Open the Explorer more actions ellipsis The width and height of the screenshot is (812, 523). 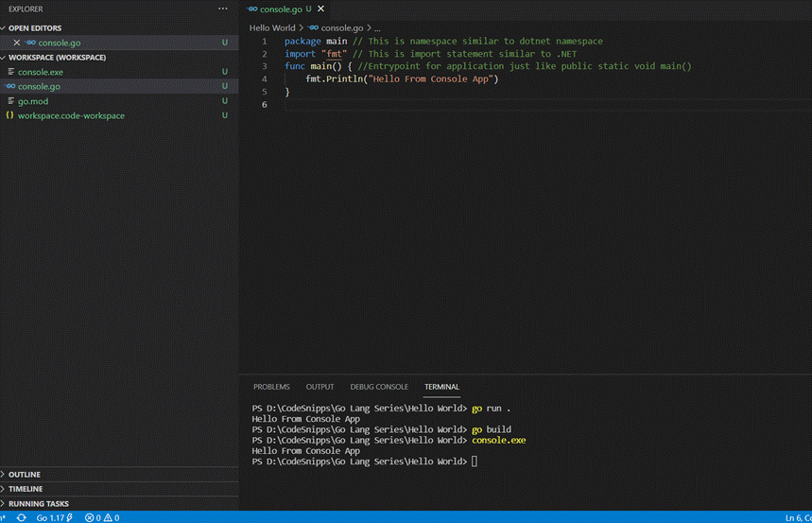pyautogui.click(x=222, y=9)
